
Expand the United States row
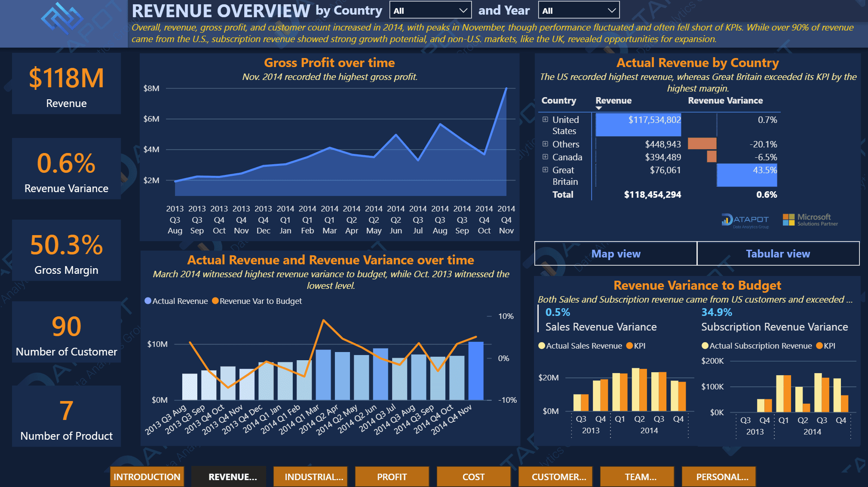[x=545, y=119]
